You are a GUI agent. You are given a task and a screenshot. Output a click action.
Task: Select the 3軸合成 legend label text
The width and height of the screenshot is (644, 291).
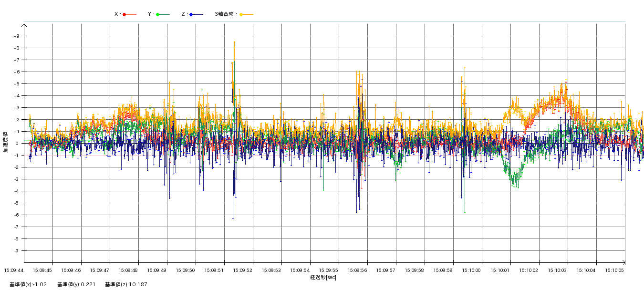coord(225,14)
